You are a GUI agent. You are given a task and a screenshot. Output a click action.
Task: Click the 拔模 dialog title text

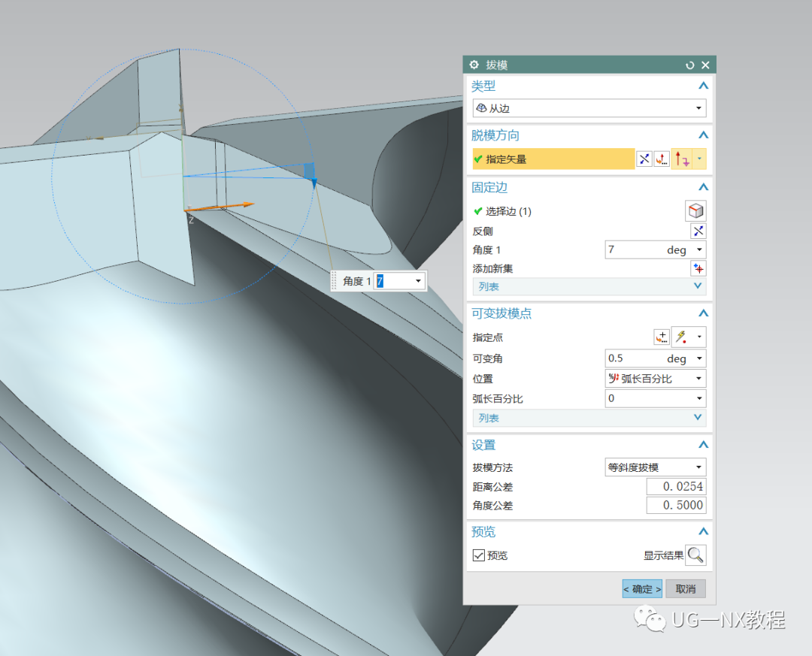pos(497,65)
